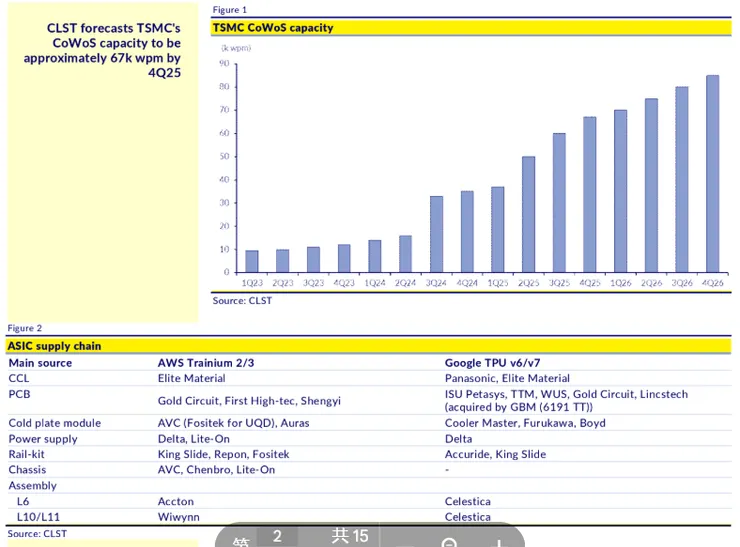Click the 'Cold plate module' row label
The height and width of the screenshot is (547, 740).
pyautogui.click(x=55, y=423)
